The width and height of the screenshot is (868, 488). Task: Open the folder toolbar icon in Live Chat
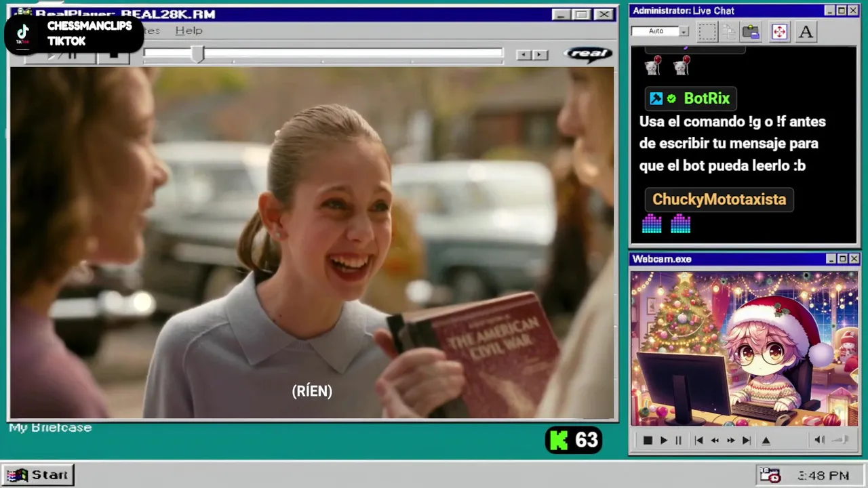tap(751, 31)
